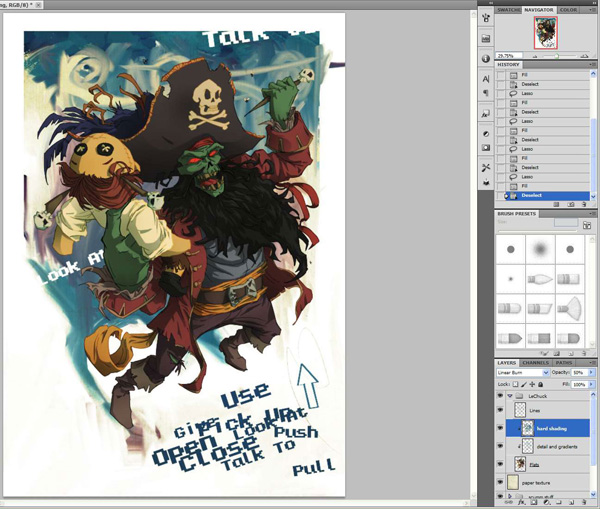Image resolution: width=600 pixels, height=509 pixels.
Task: Open the Opacity slider arrow
Action: pos(592,372)
